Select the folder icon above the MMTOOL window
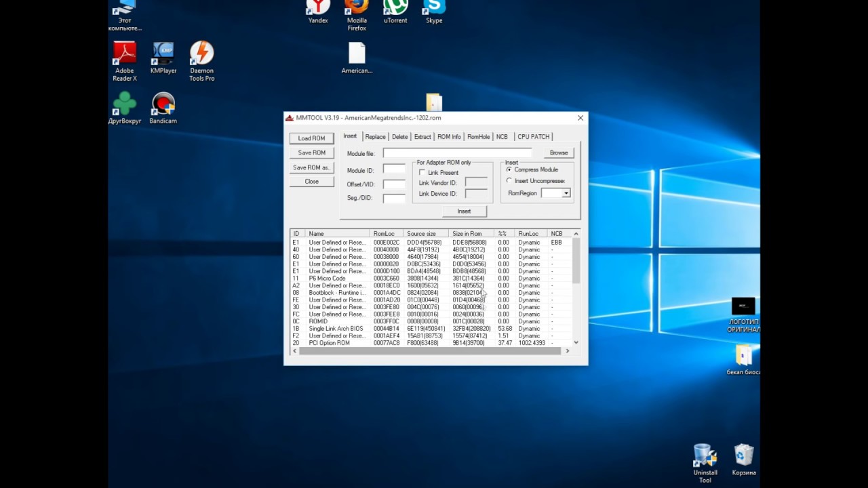The width and height of the screenshot is (868, 488). tap(434, 102)
